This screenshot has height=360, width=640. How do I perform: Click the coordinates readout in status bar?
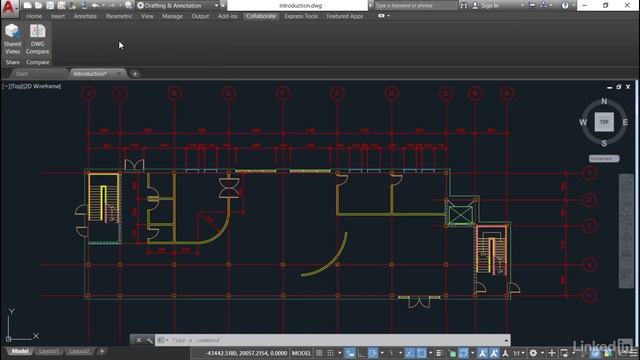tap(246, 353)
